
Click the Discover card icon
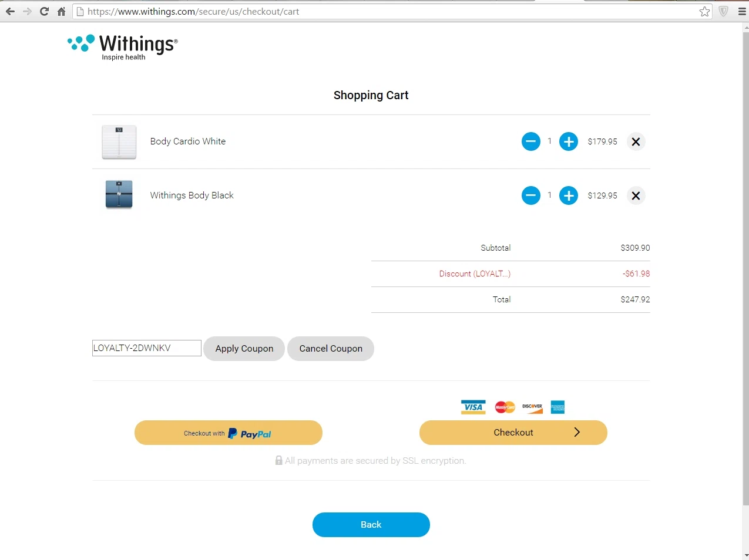tap(532, 407)
